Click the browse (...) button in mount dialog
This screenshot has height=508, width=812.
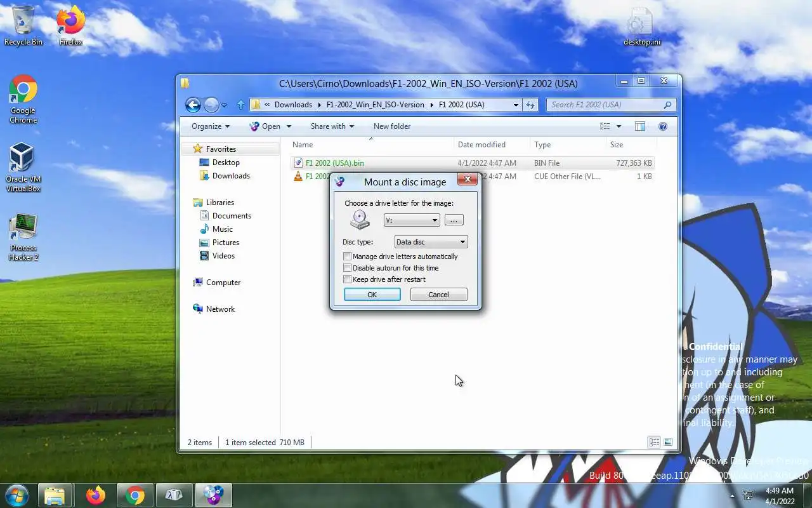[454, 220]
